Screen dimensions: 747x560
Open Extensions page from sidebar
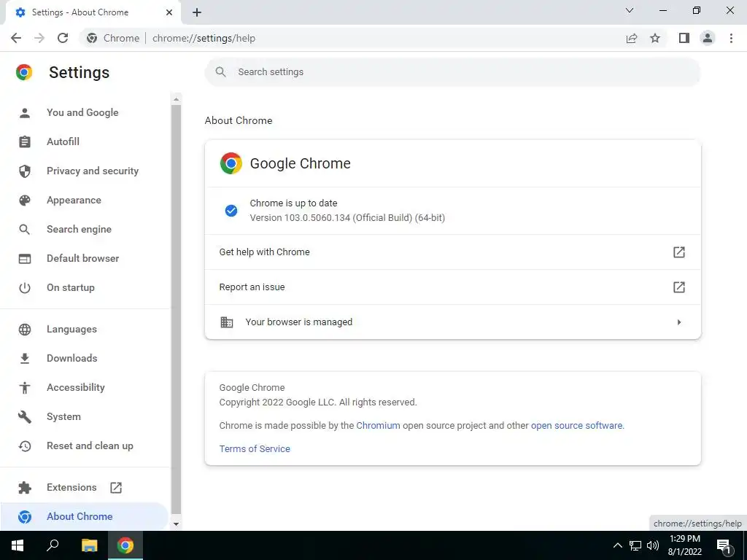tap(71, 487)
